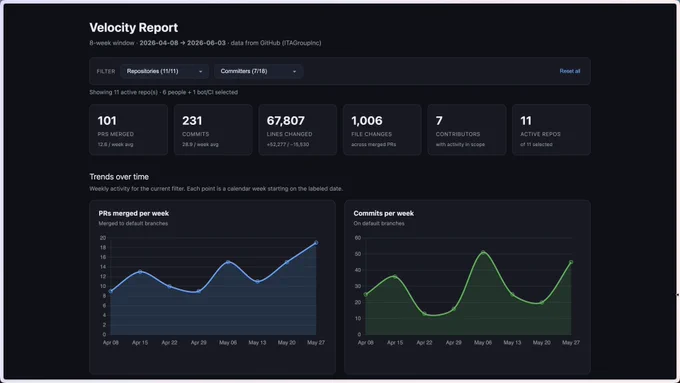Click the Velocity Report heading
The image size is (680, 383).
[x=134, y=27]
